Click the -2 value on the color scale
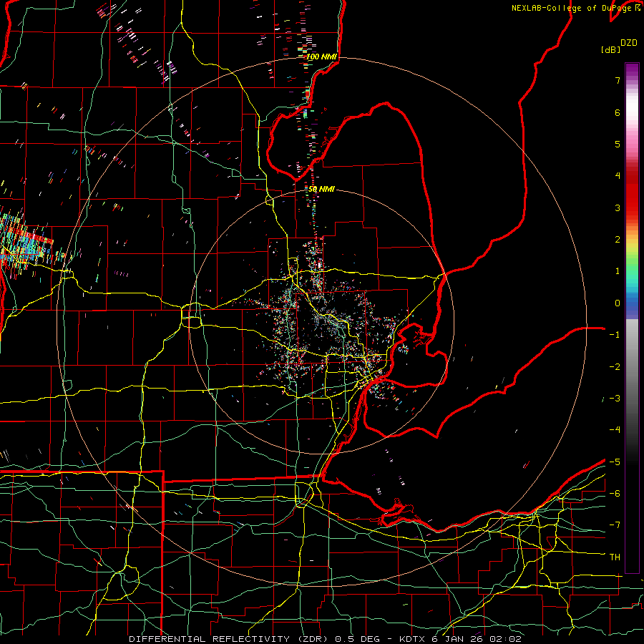The image size is (644, 644). (615, 367)
